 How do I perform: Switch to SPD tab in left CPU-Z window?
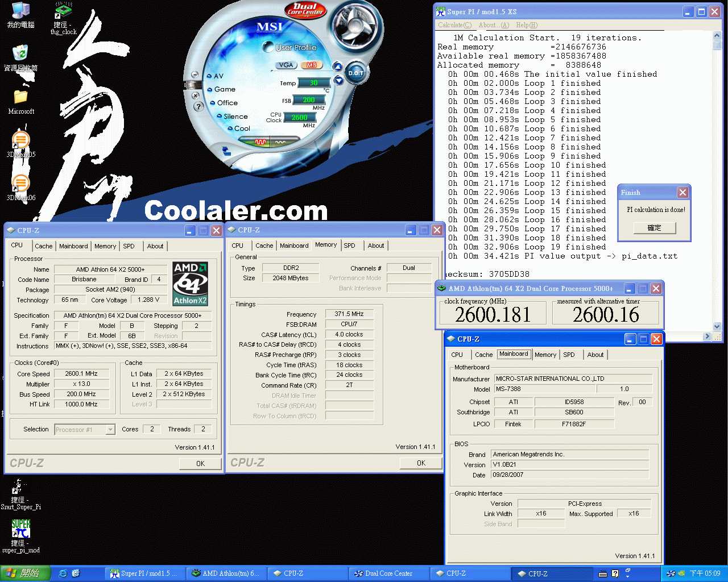(129, 246)
